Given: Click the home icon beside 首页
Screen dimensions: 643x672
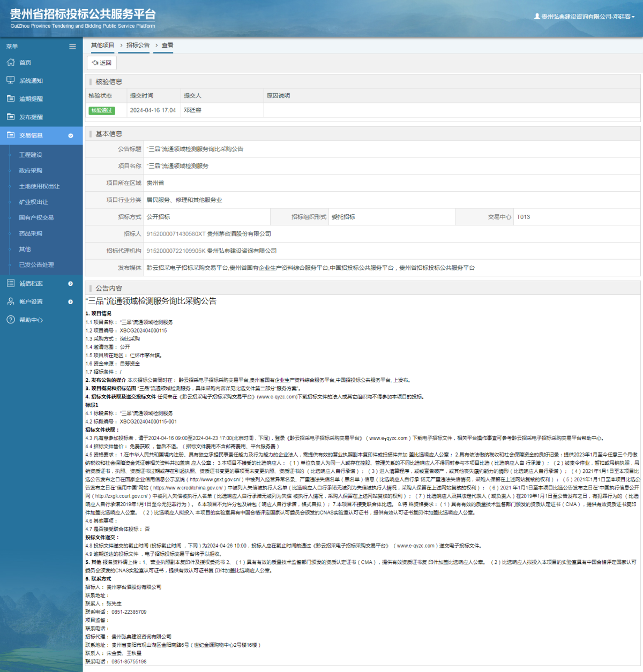Looking at the screenshot, I should pos(11,63).
